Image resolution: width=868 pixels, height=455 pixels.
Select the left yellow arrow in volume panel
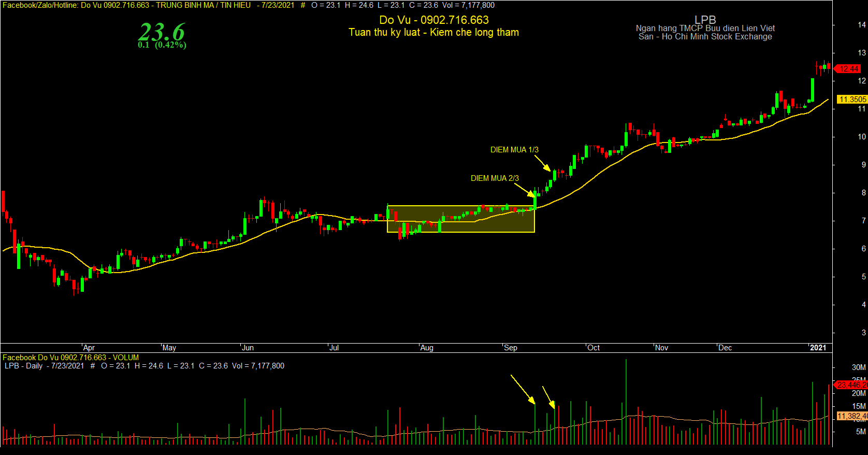coord(523,389)
